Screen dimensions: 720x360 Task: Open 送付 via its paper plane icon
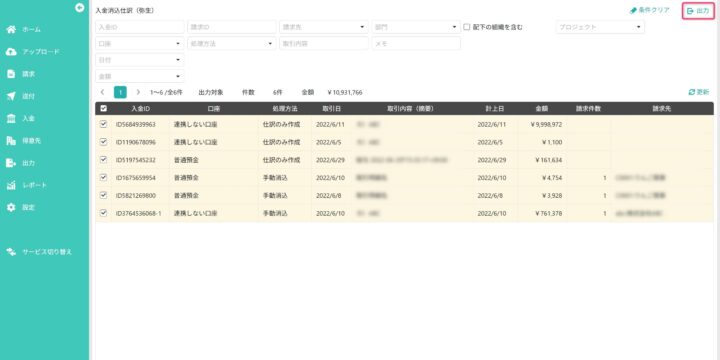click(x=11, y=96)
